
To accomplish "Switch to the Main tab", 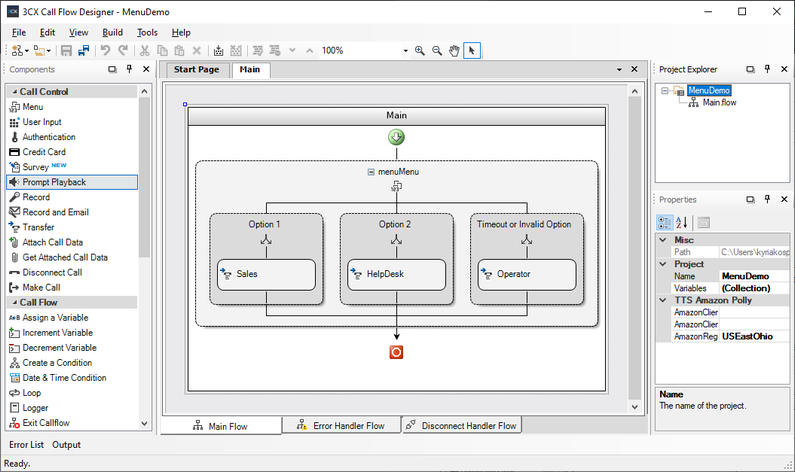I will tap(250, 69).
